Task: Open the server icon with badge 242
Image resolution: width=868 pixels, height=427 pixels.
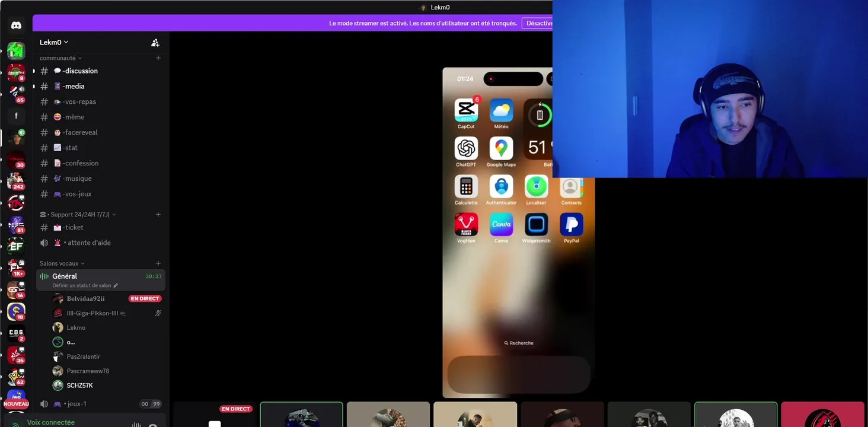Action: coord(16,181)
